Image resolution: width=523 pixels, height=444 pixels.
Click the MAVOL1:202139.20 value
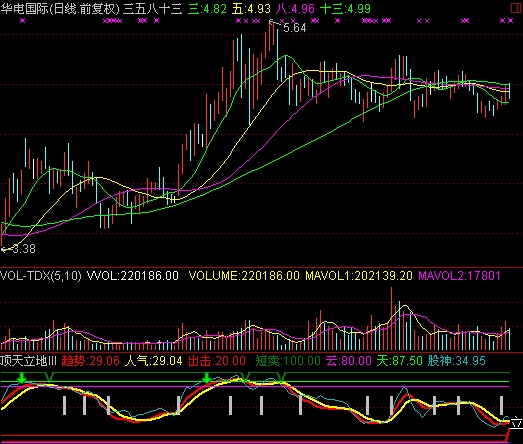359,276
